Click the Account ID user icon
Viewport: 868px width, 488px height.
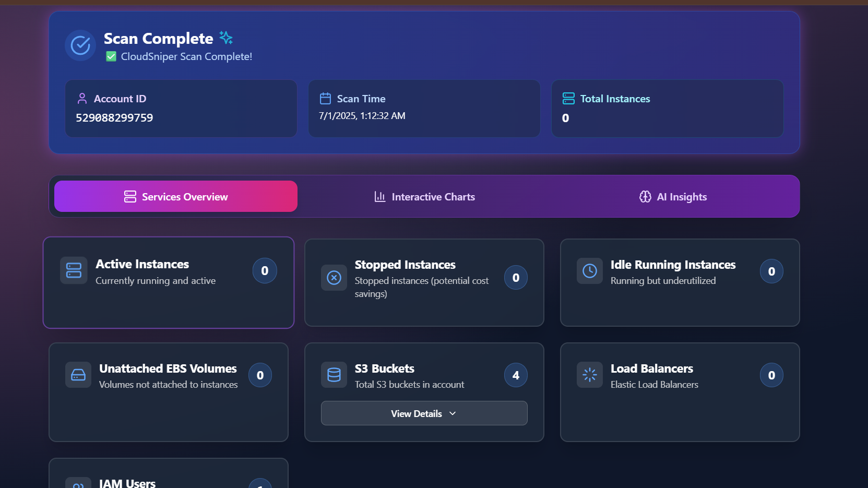coord(82,98)
